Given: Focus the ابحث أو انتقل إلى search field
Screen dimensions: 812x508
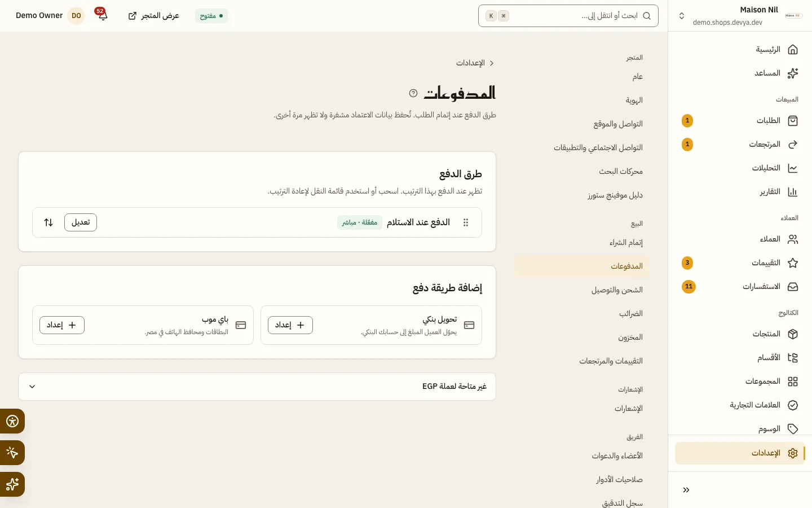Looking at the screenshot, I should pyautogui.click(x=568, y=16).
